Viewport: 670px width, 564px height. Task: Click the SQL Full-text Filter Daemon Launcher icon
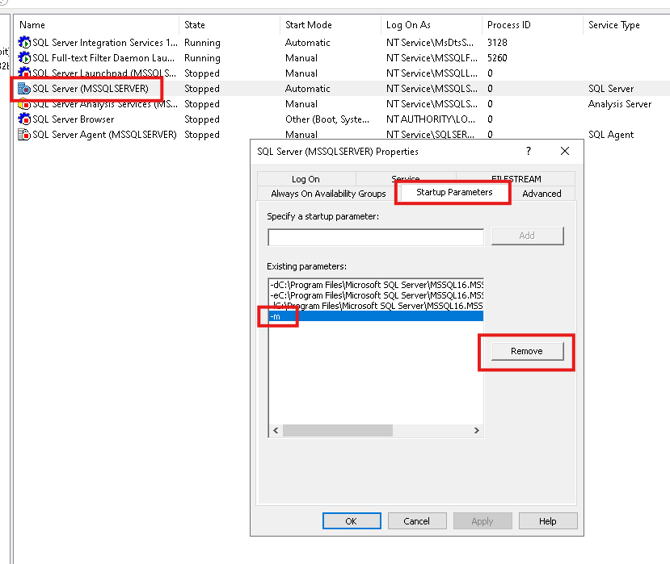click(24, 58)
